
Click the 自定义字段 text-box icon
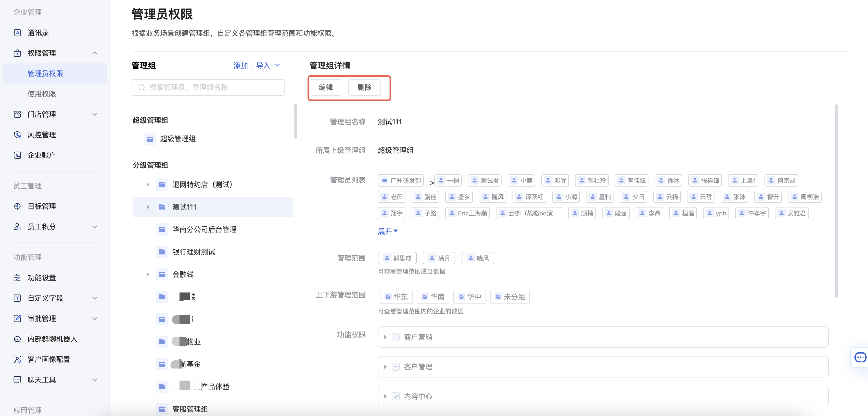[17, 298]
